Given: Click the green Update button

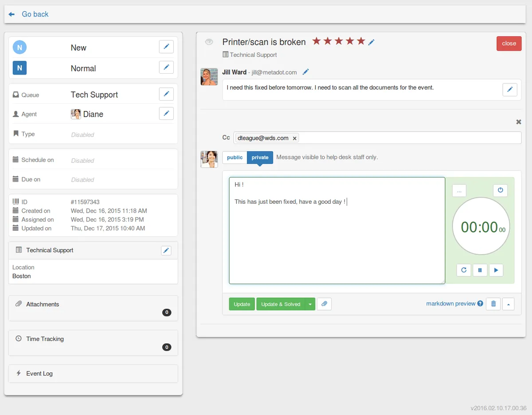Looking at the screenshot, I should [242, 304].
